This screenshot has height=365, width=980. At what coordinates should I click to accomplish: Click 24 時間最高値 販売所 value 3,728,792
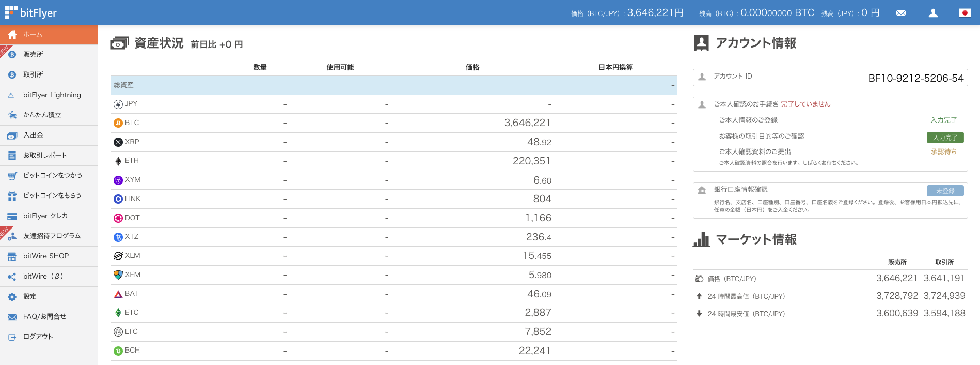pyautogui.click(x=897, y=296)
